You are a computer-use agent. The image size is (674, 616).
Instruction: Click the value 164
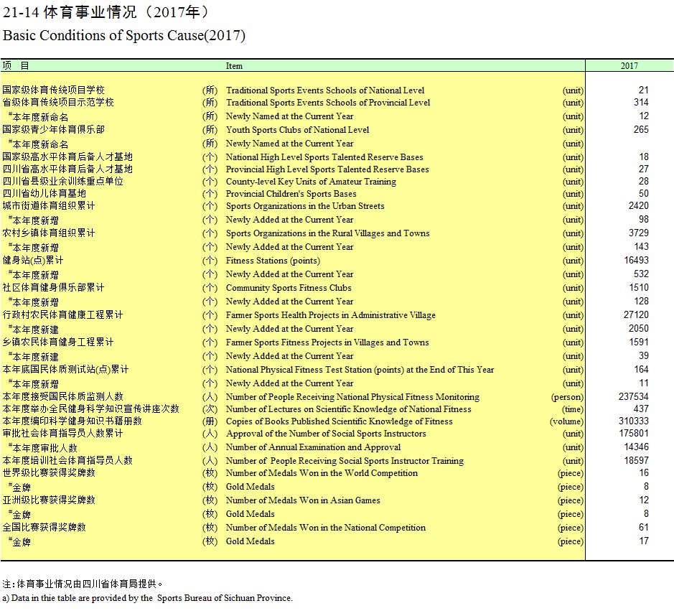(x=641, y=370)
